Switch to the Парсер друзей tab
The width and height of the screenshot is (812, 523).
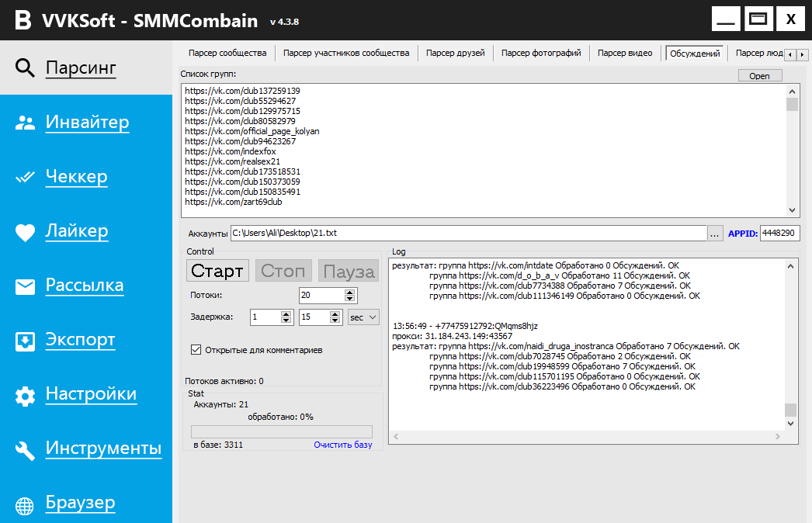pos(455,53)
